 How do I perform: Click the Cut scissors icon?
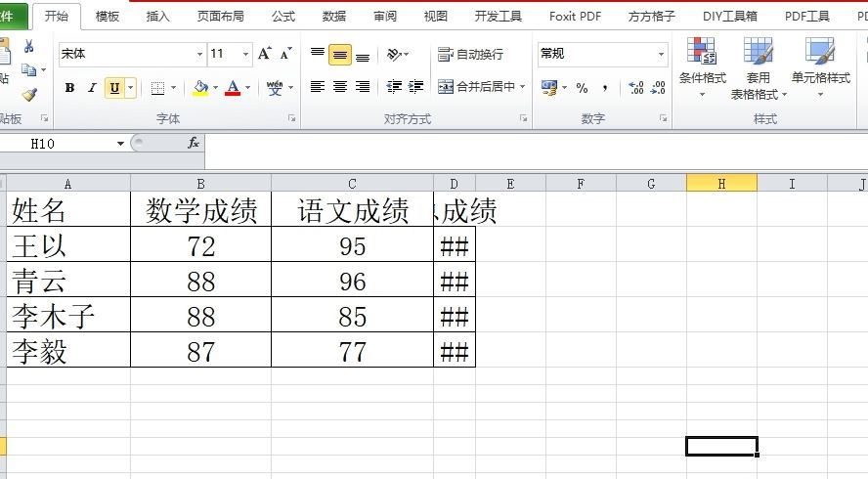pos(28,47)
